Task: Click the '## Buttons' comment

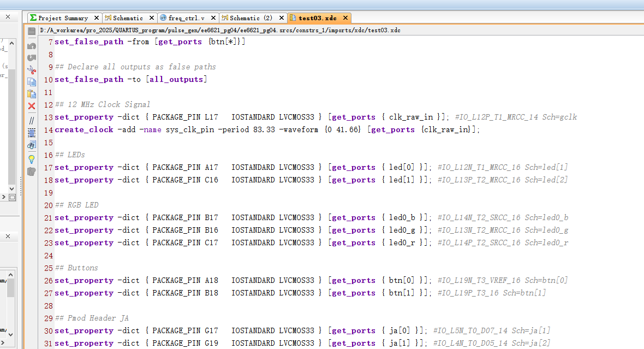Action: click(x=76, y=268)
